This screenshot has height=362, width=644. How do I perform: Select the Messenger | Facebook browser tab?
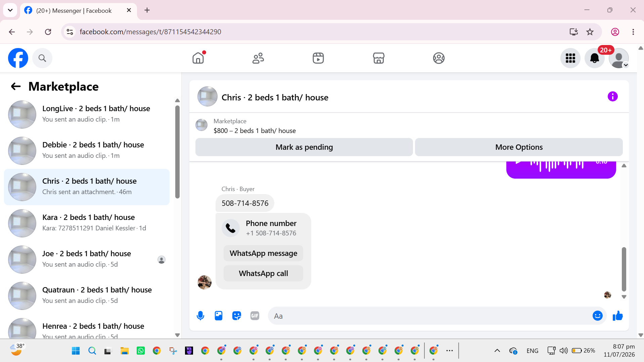79,10
